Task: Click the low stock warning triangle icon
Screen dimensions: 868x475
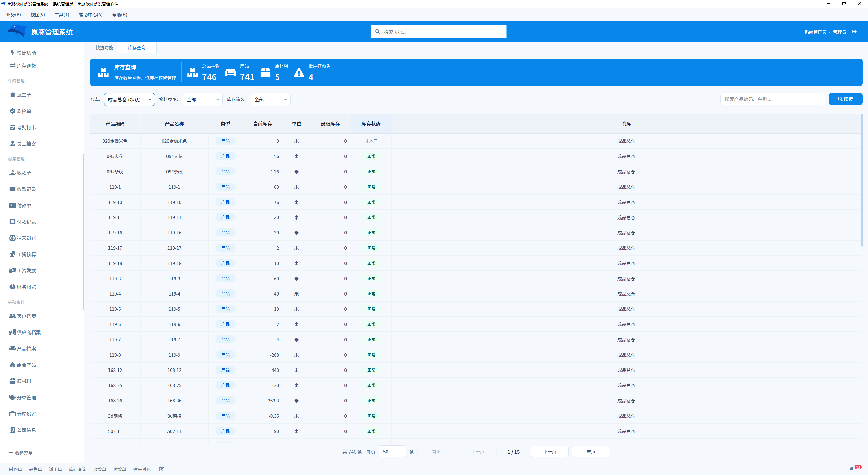Action: click(299, 73)
